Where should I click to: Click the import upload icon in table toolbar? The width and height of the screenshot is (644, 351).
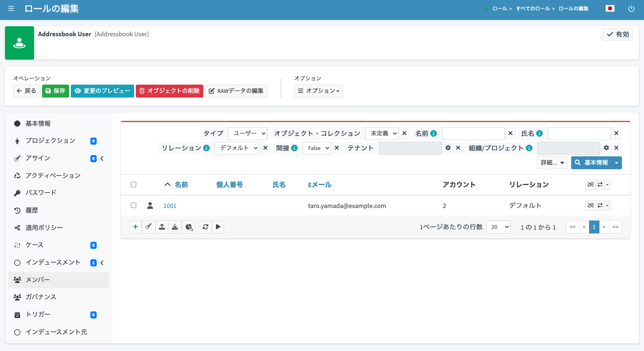pyautogui.click(x=162, y=227)
